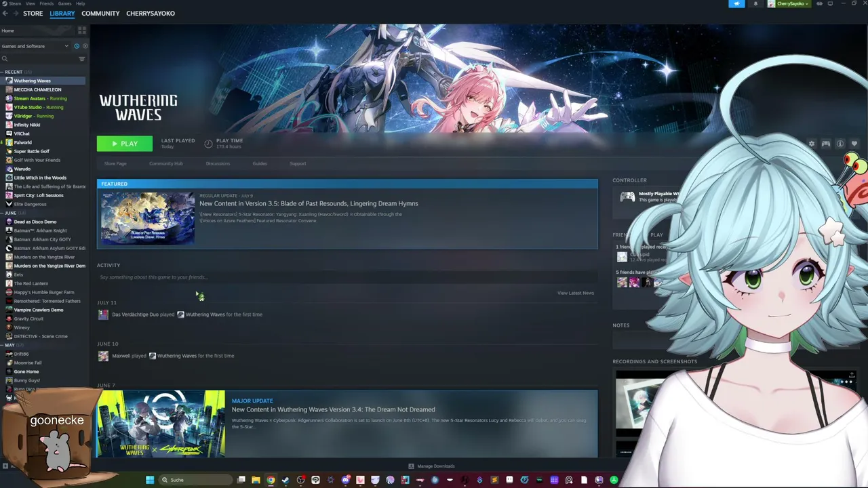Viewport: 868px width, 488px height.
Task: Select Infinity Nikki in the game list
Action: pos(27,125)
